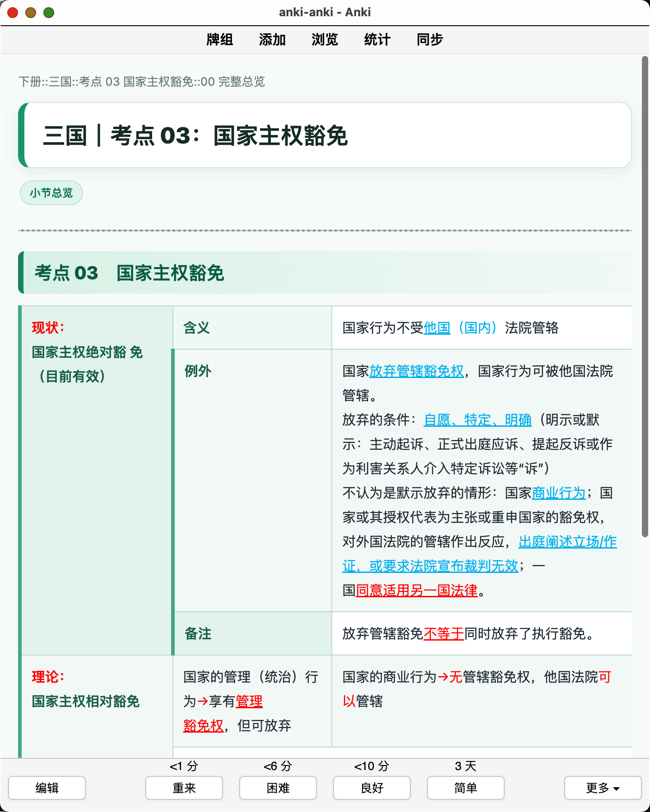Click the yellow macOS minimize button
This screenshot has width=650, height=812.
coord(31,13)
